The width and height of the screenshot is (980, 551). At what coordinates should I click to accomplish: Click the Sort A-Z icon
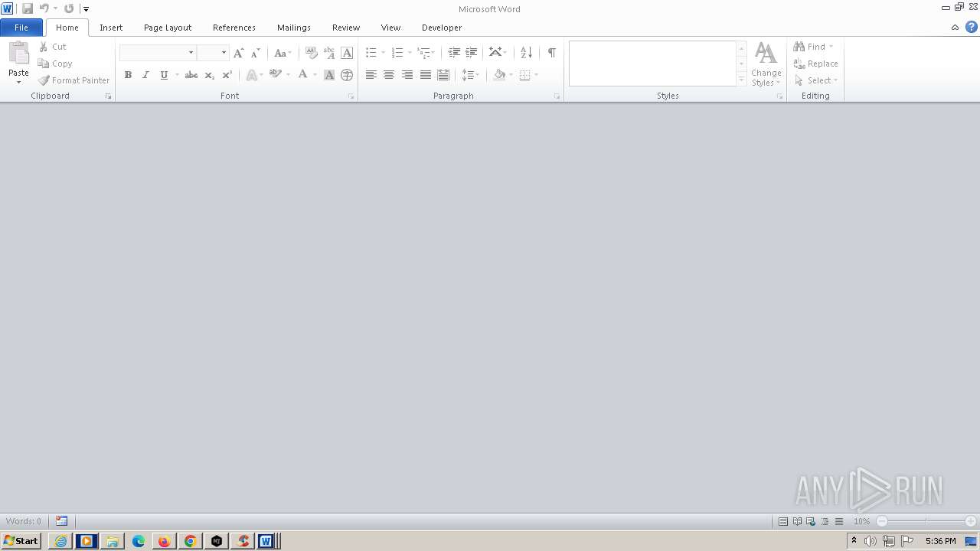point(526,53)
